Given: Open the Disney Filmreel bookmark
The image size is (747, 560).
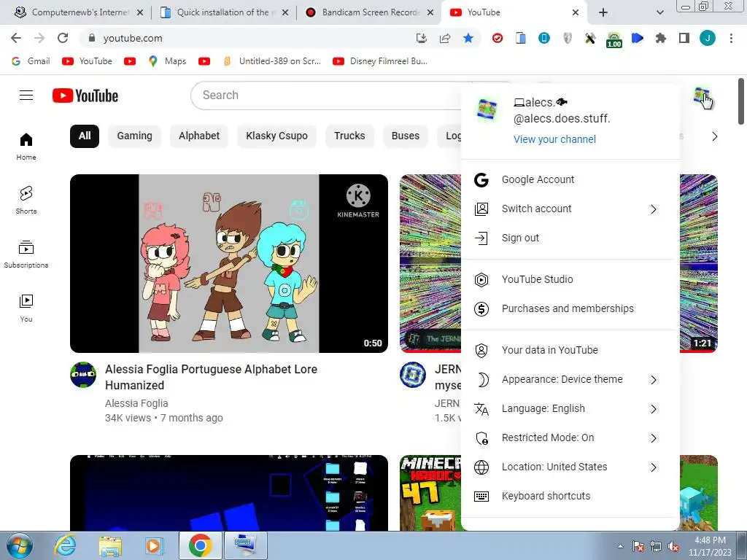Looking at the screenshot, I should pyautogui.click(x=379, y=61).
